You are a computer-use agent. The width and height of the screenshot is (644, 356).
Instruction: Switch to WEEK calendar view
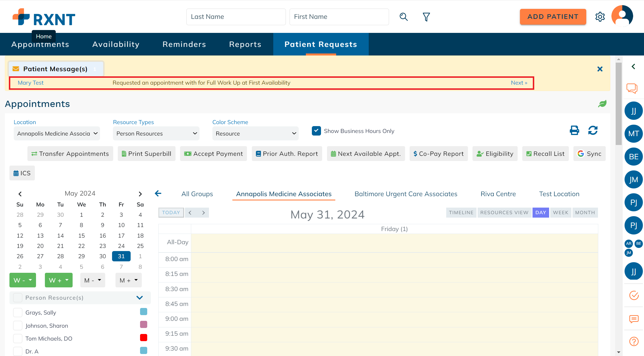pos(561,212)
